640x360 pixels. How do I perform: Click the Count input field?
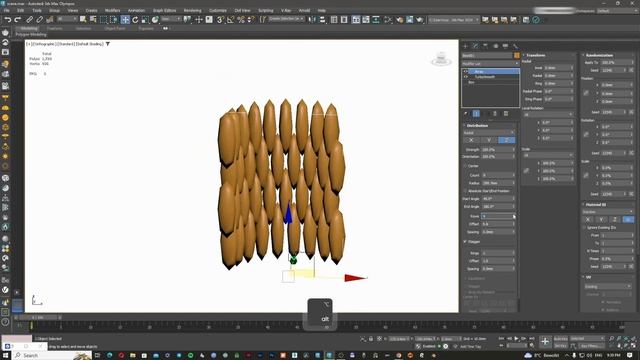498,175
